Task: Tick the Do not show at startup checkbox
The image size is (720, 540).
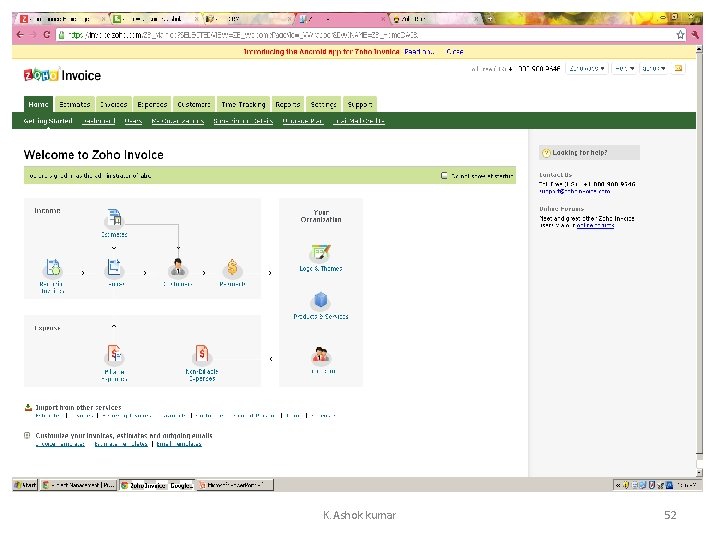Action: click(444, 175)
